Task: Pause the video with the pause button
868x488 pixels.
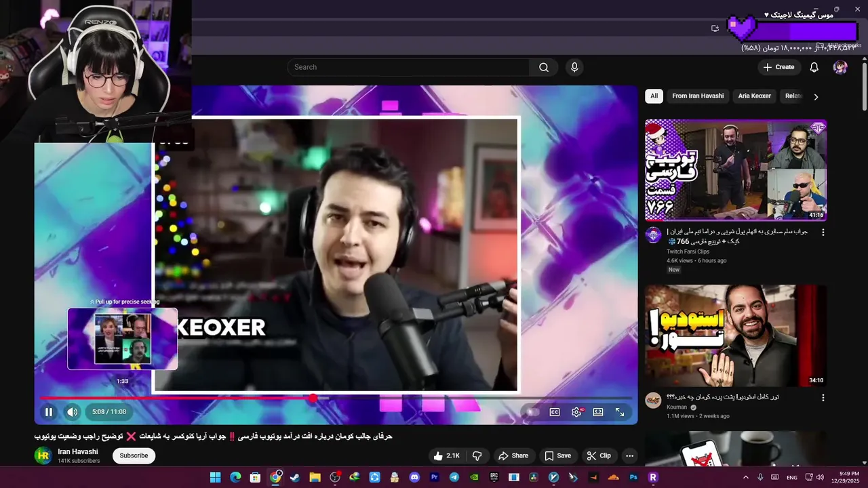Action: [49, 411]
